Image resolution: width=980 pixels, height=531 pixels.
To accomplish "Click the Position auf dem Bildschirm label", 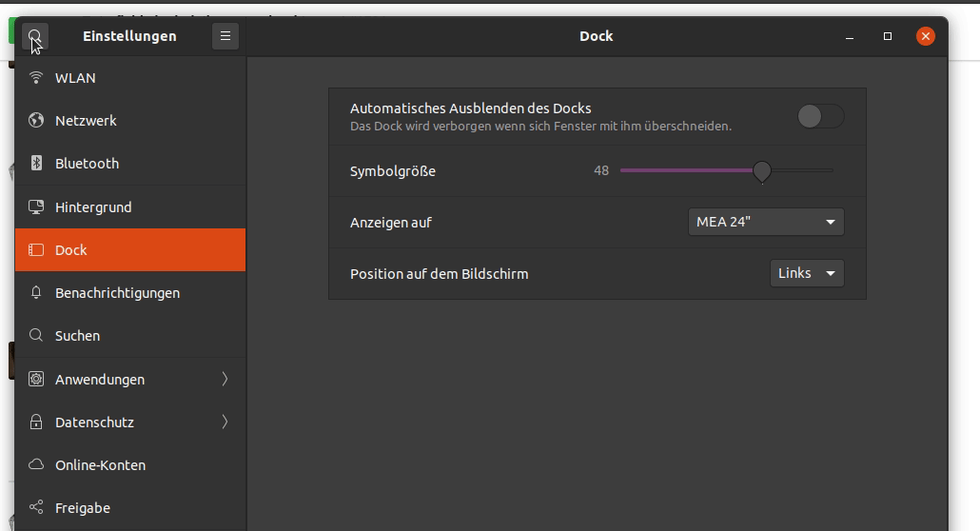I will [439, 274].
